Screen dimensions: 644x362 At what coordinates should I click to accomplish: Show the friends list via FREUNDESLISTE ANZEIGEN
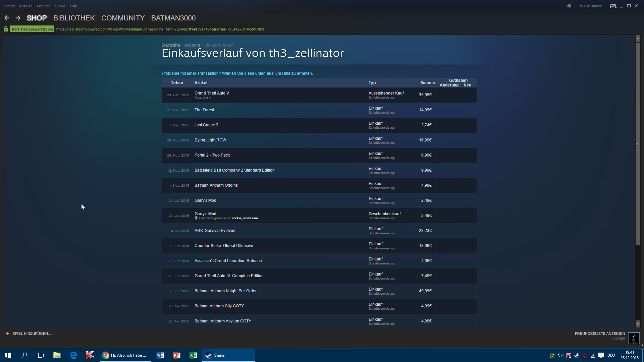[x=600, y=334]
